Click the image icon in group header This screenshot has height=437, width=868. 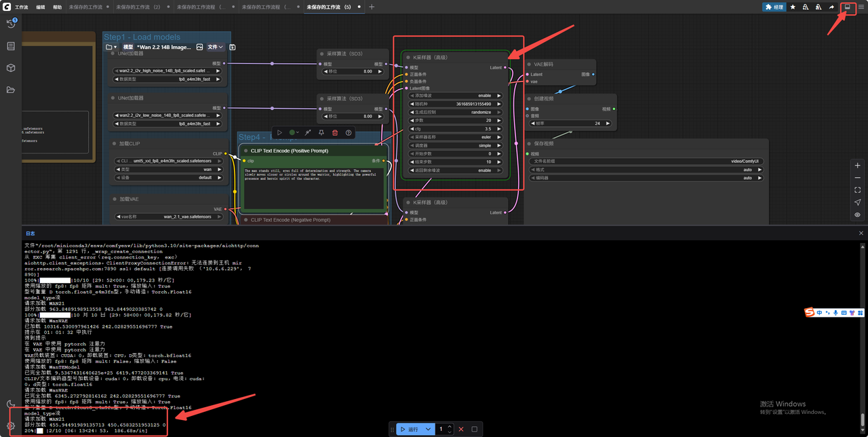coord(199,47)
